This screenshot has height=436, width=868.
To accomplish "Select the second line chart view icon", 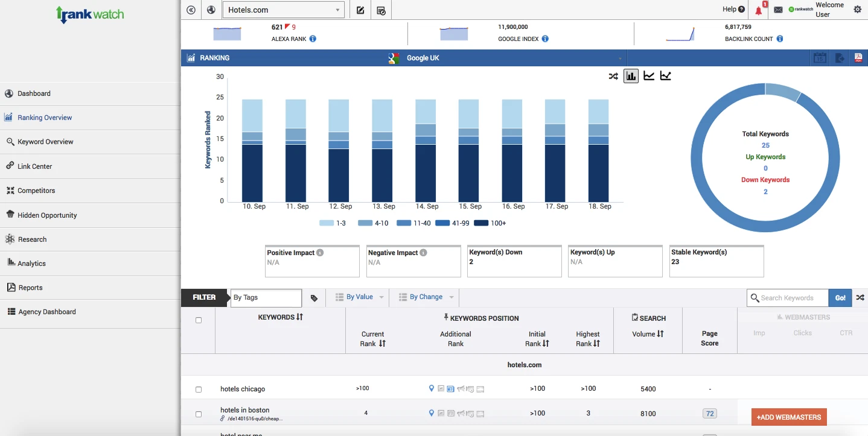I will click(x=666, y=76).
